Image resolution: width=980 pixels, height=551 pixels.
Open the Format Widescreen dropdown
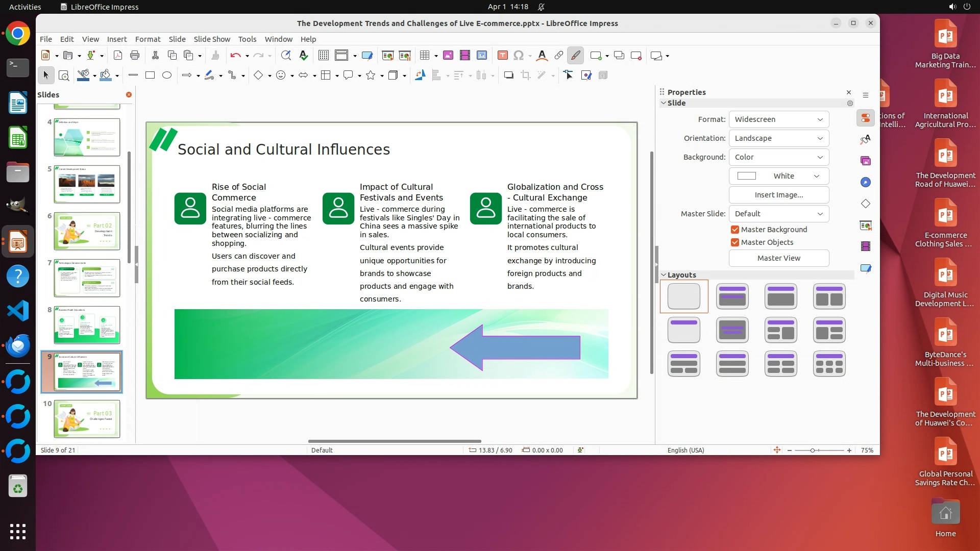778,119
